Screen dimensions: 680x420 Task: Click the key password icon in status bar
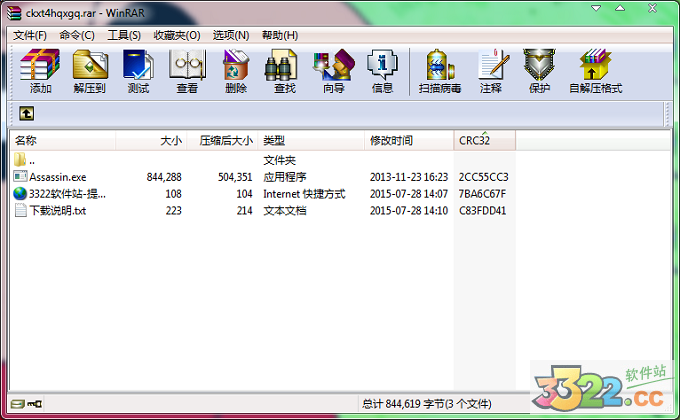click(x=34, y=404)
